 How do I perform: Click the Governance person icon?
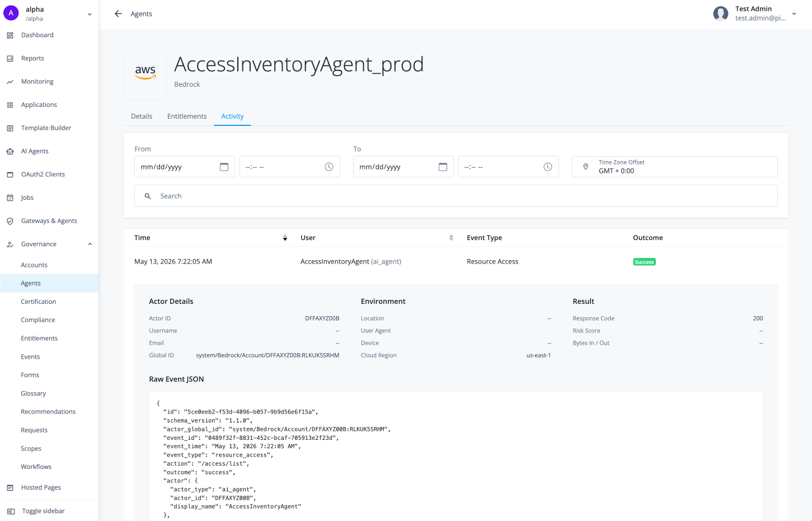(10, 244)
